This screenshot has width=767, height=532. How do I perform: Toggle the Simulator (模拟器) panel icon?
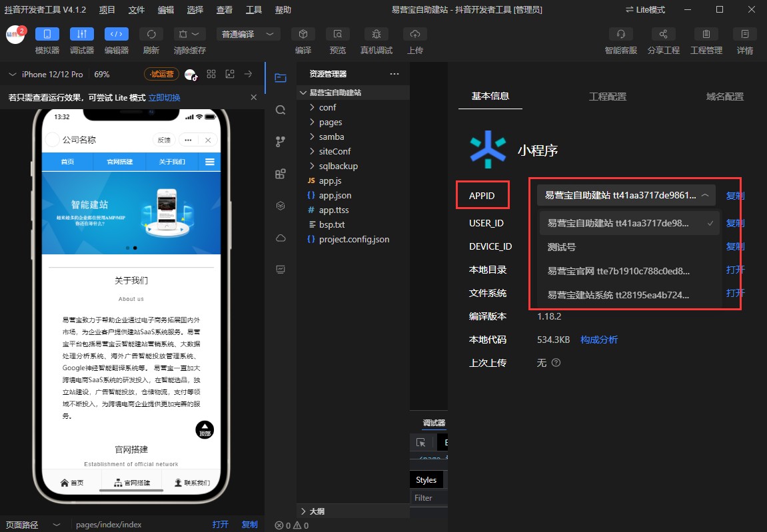47,34
